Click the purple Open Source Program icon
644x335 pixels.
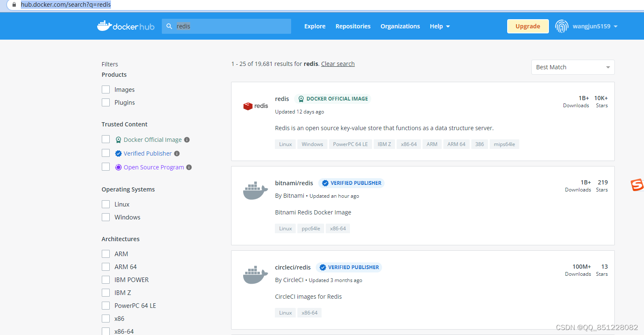click(118, 167)
